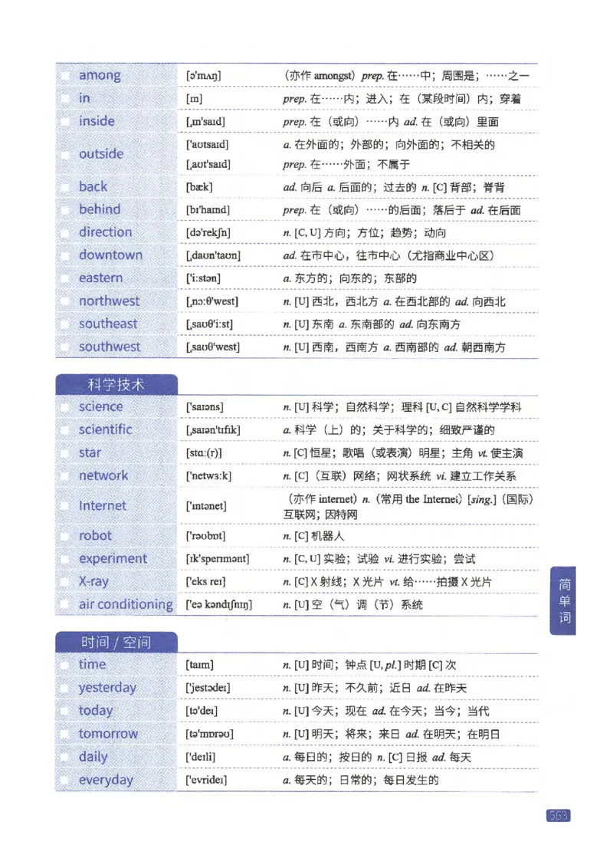Check the box next to "tomorrow"

click(x=65, y=734)
